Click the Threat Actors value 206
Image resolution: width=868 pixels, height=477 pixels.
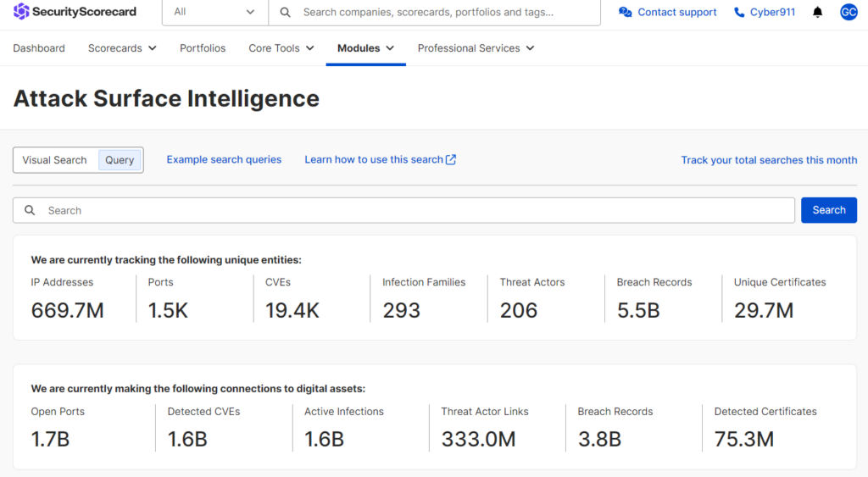[519, 310]
